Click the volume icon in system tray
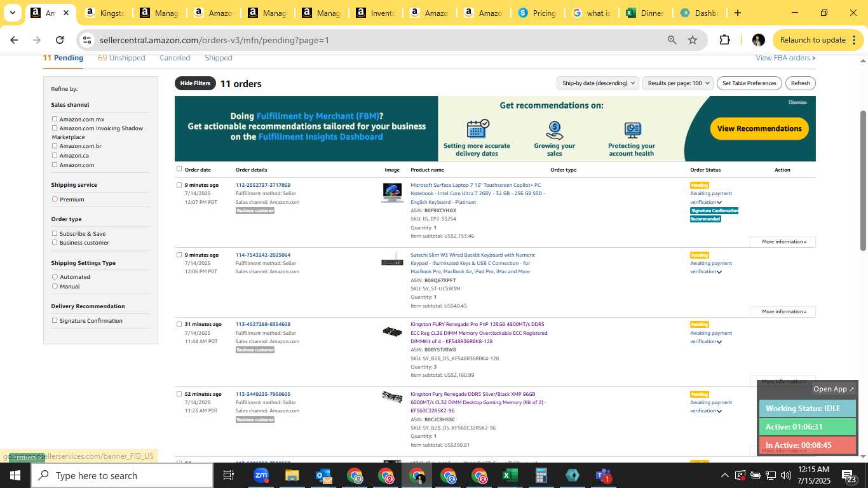The width and height of the screenshot is (868, 488). 786,475
